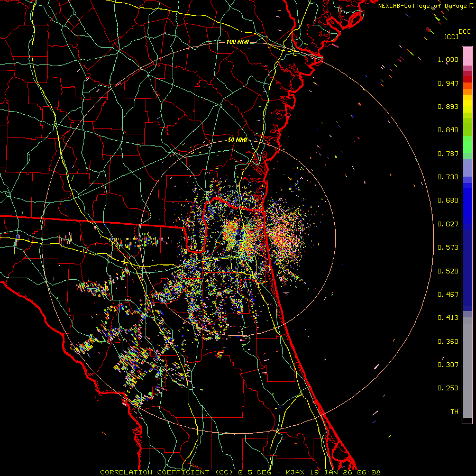Screen dimensions: 476x476
Task: Pick the bright blue segment near 0.680
Action: tap(467, 204)
